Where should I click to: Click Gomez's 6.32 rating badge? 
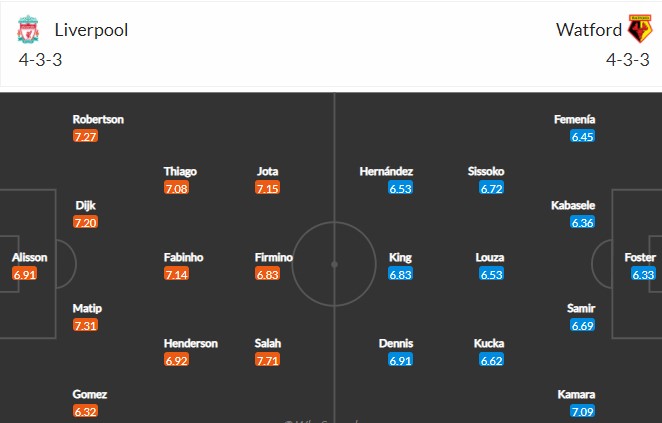[x=86, y=410]
